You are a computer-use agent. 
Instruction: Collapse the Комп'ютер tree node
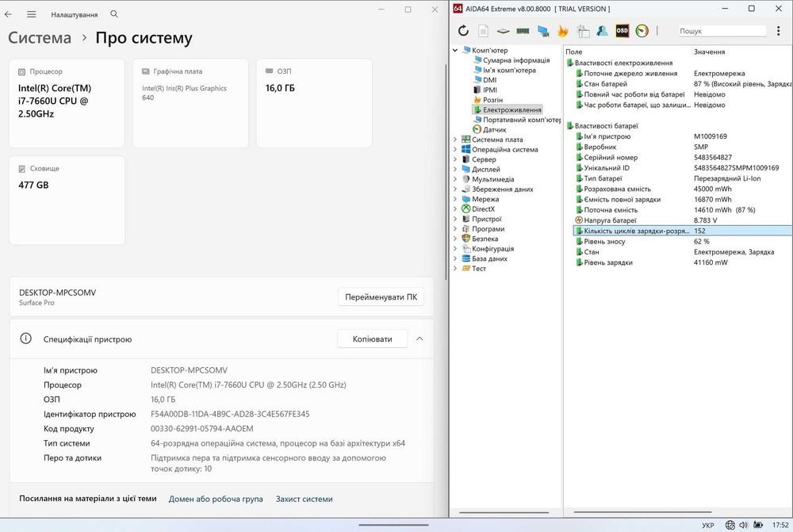coord(455,50)
